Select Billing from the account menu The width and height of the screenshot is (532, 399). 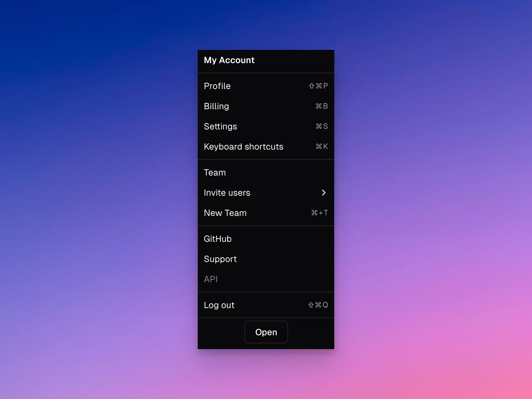pos(266,106)
